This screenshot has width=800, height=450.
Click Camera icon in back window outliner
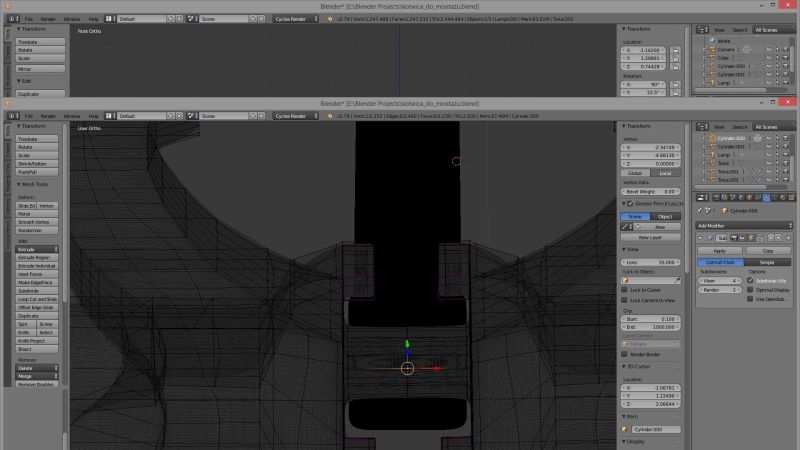pos(713,49)
